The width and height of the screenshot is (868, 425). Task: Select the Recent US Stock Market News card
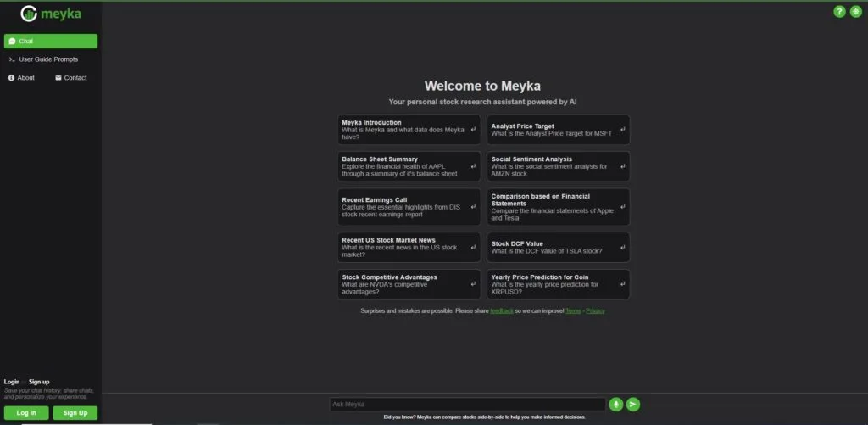(x=409, y=247)
